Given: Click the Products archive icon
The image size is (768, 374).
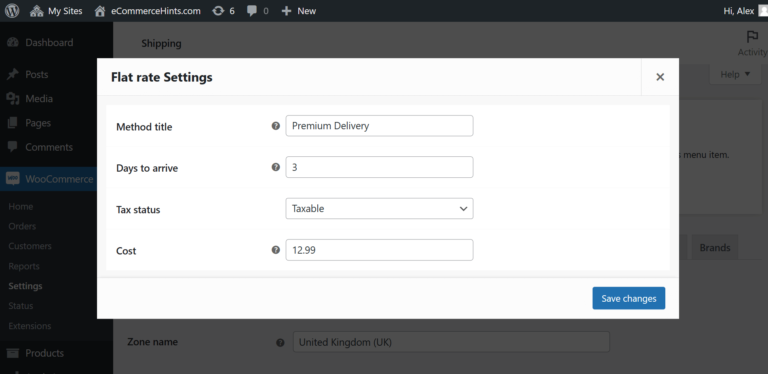Looking at the screenshot, I should click(13, 353).
